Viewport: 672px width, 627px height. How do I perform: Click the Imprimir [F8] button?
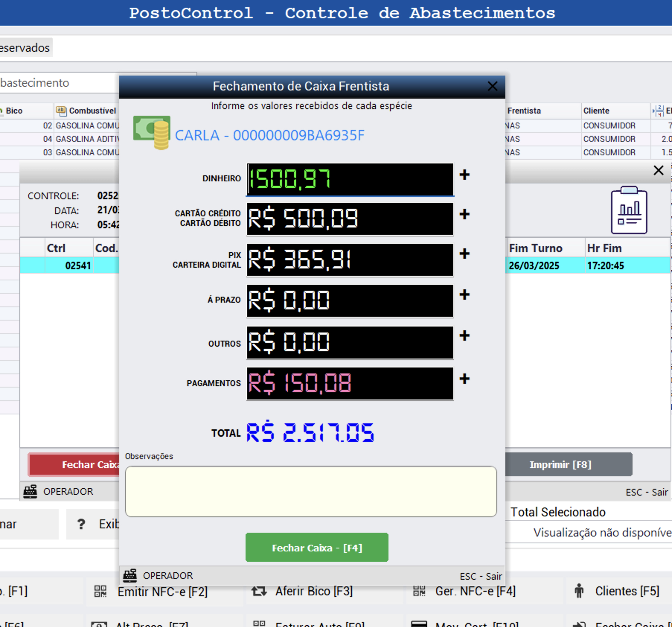pos(569,465)
